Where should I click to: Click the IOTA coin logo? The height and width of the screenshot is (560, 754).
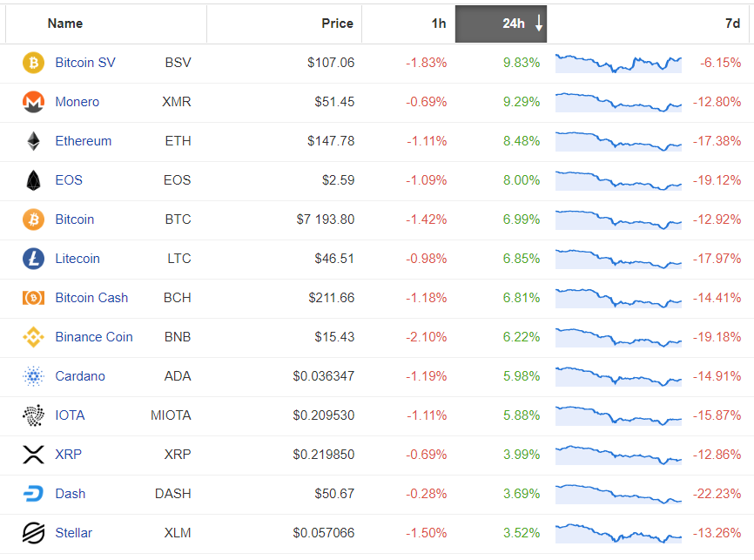33,415
